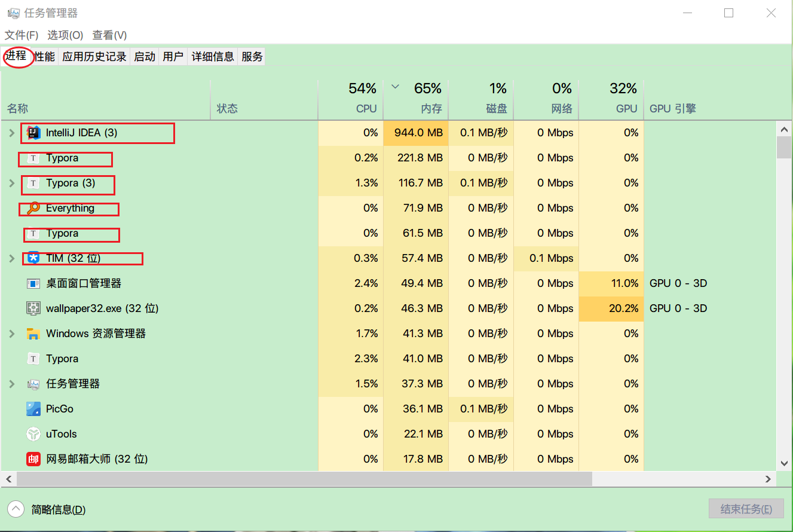Expand the TIM (32 位) process group

click(x=11, y=258)
